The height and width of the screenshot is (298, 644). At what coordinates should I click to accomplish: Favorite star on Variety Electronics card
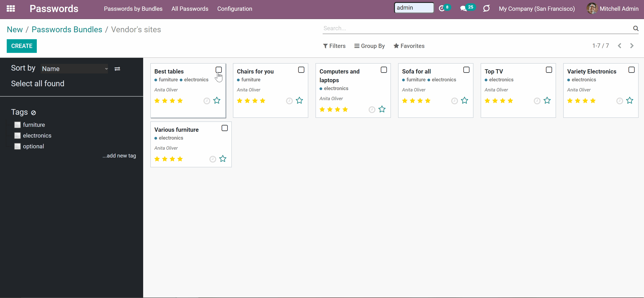(629, 101)
